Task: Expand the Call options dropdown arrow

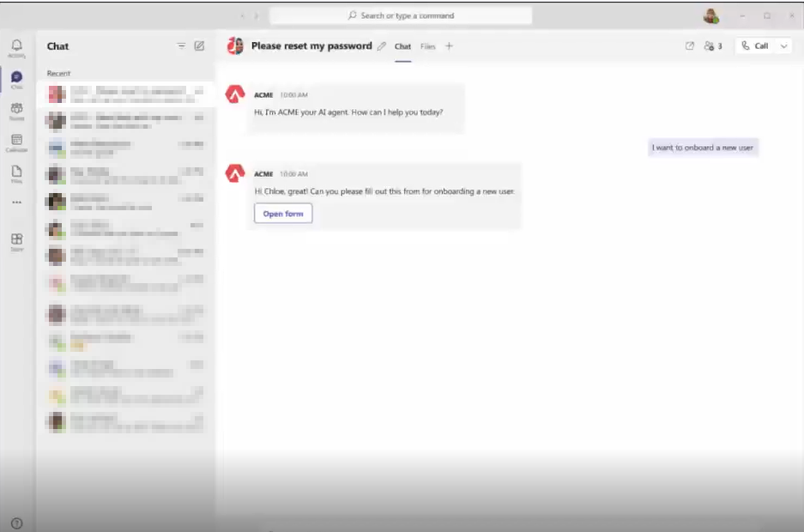Action: (784, 46)
